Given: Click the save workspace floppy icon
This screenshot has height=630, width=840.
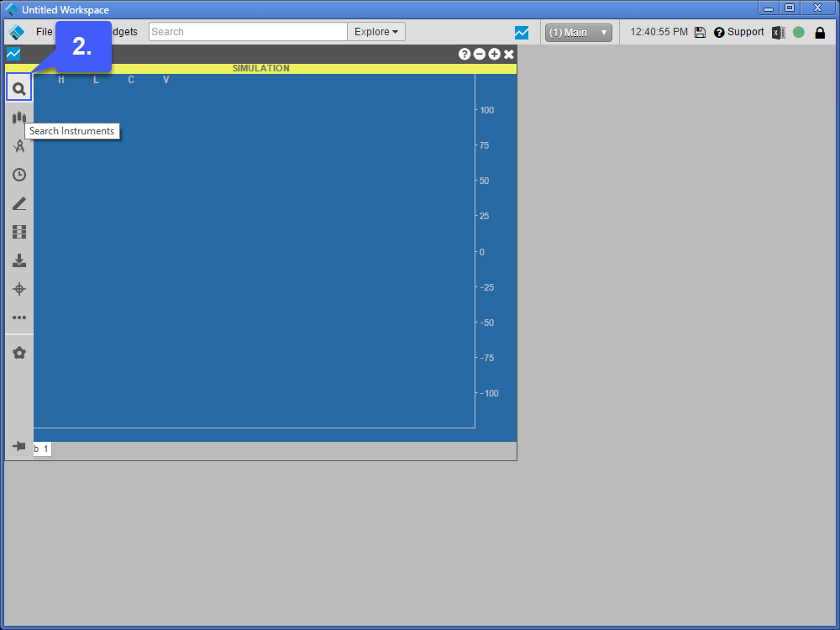Looking at the screenshot, I should [700, 32].
